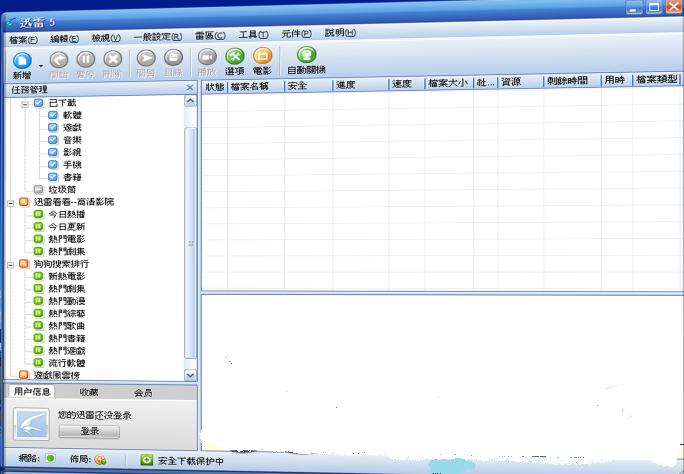Select the 遊戲 downloaded category
684x474 pixels.
pyautogui.click(x=72, y=128)
